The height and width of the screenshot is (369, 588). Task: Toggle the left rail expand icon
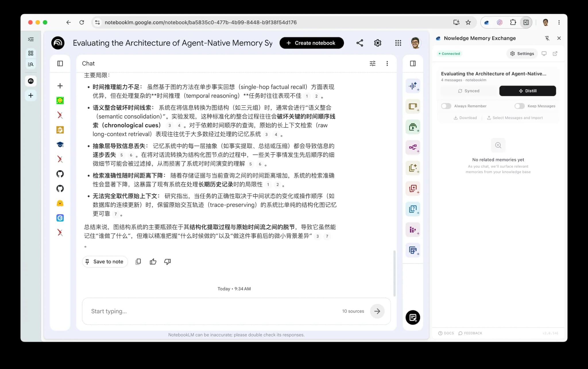coord(31,39)
